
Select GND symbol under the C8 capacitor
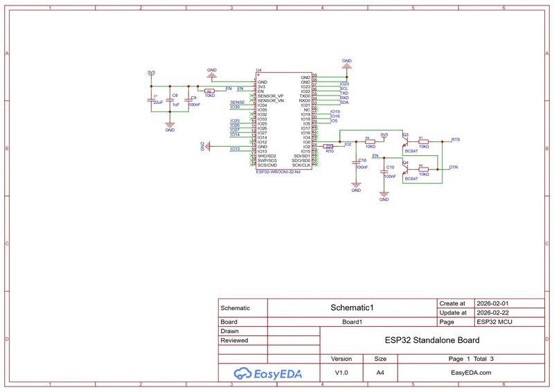click(170, 127)
